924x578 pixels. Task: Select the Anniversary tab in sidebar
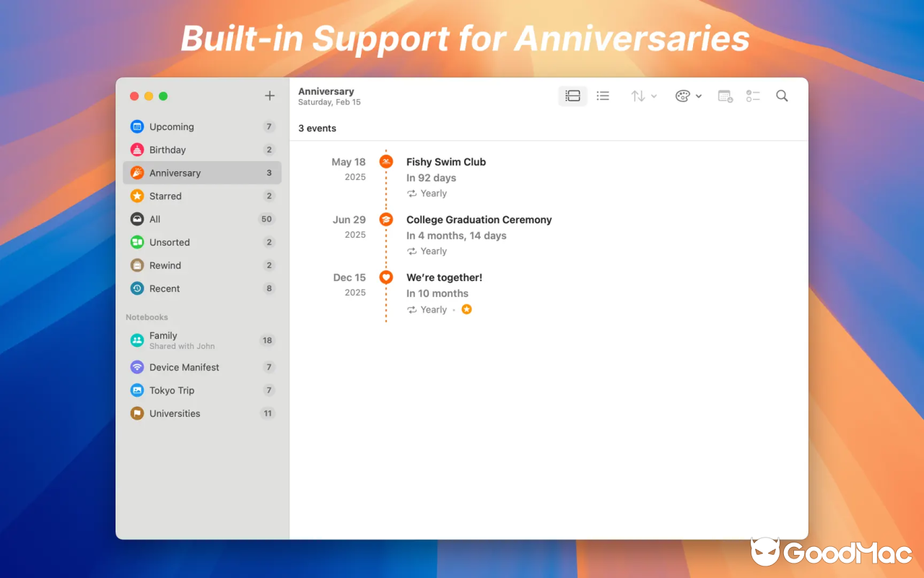coord(175,173)
